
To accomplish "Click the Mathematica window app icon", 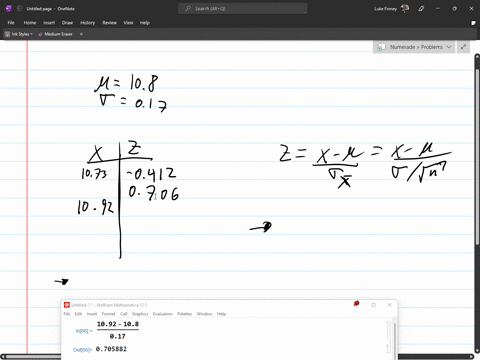I will 67,305.
